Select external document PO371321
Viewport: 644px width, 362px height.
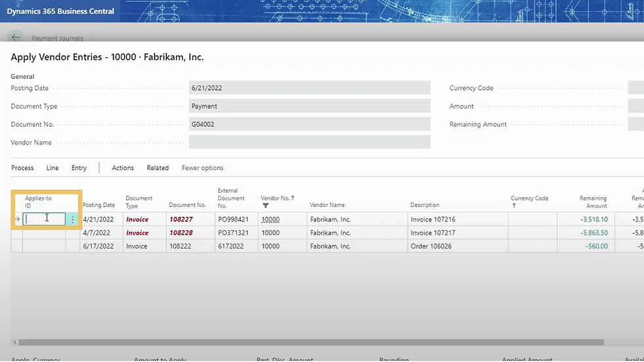pos(237,233)
